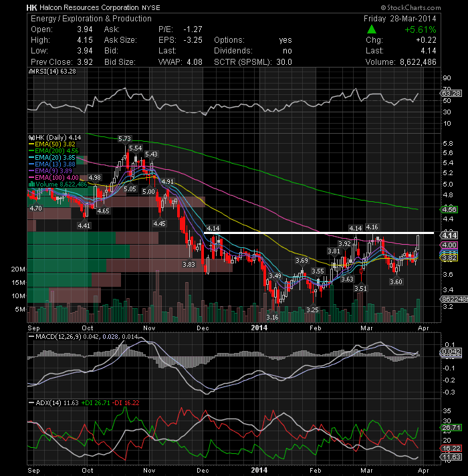Click the cyan EMA(20) 3.85 legend entry
Viewport: 468px width, 476px height.
pyautogui.click(x=52, y=158)
